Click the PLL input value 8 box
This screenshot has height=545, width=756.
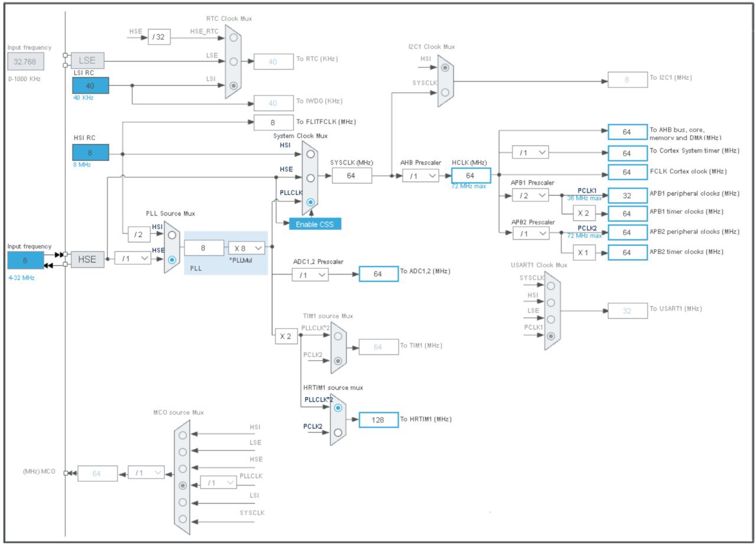pyautogui.click(x=204, y=248)
